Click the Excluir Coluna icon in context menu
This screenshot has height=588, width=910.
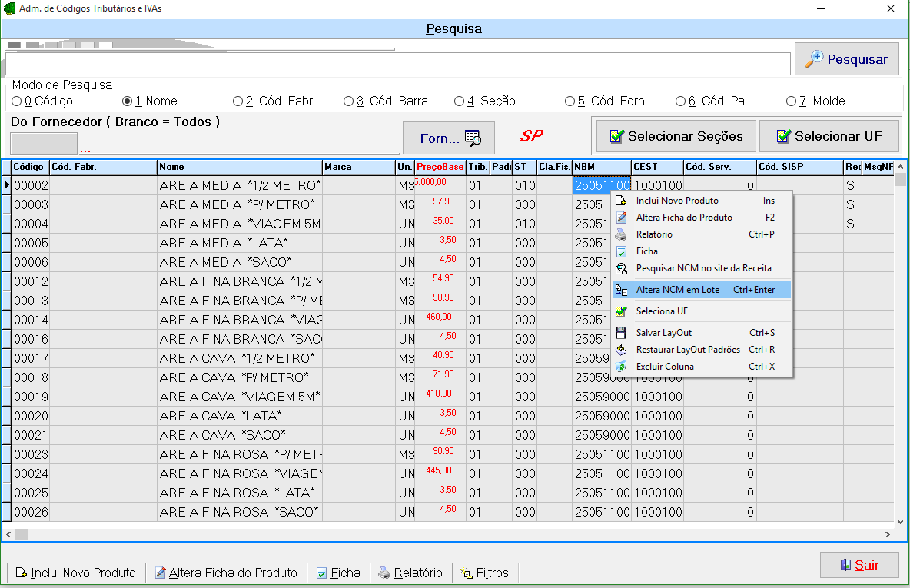click(x=621, y=367)
